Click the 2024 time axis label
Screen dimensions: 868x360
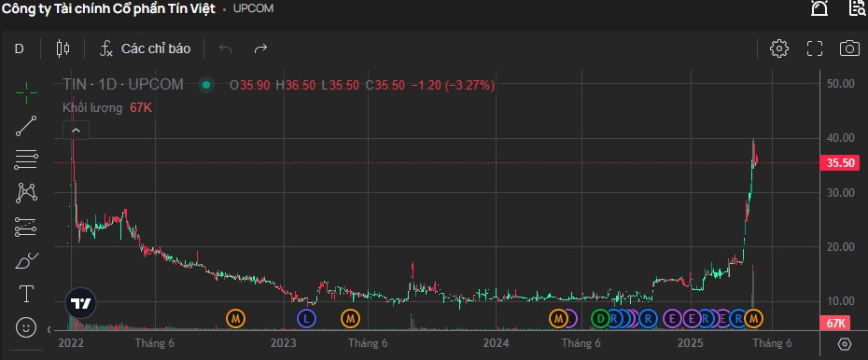(x=496, y=343)
